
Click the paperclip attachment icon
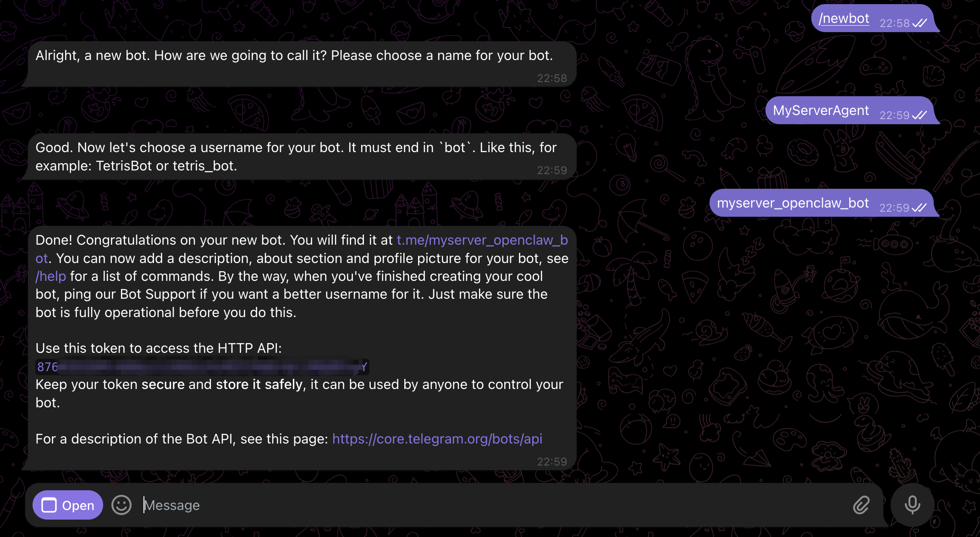click(x=862, y=505)
